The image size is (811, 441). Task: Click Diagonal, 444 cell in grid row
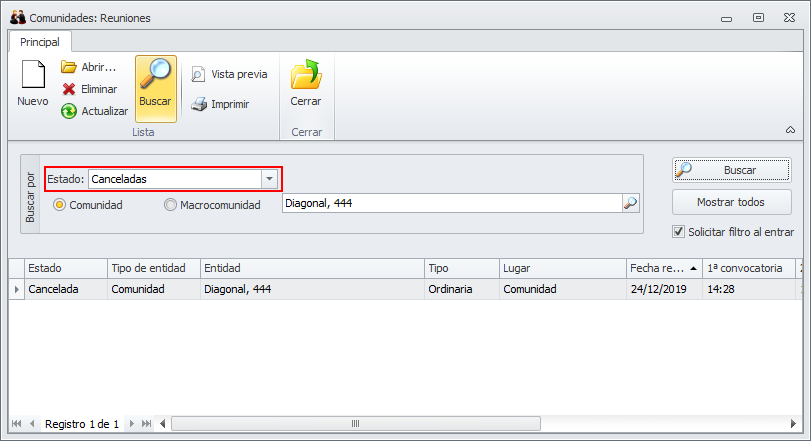coord(312,289)
